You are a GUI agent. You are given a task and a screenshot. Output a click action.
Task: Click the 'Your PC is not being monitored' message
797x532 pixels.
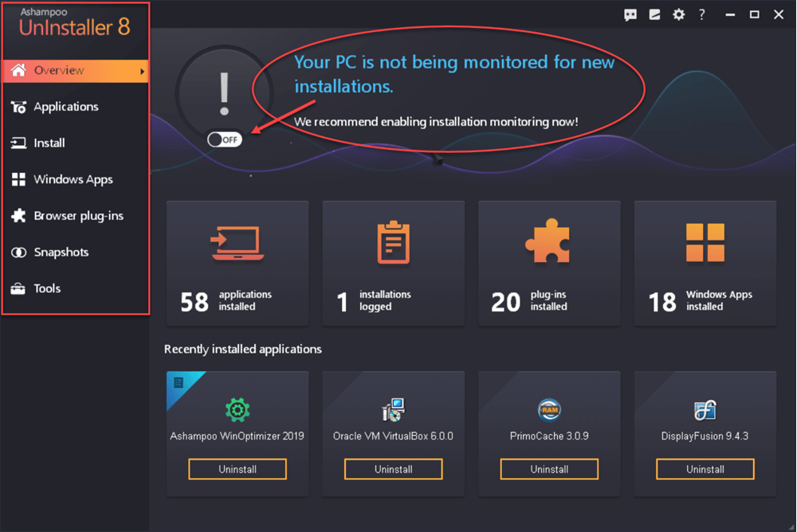(454, 74)
